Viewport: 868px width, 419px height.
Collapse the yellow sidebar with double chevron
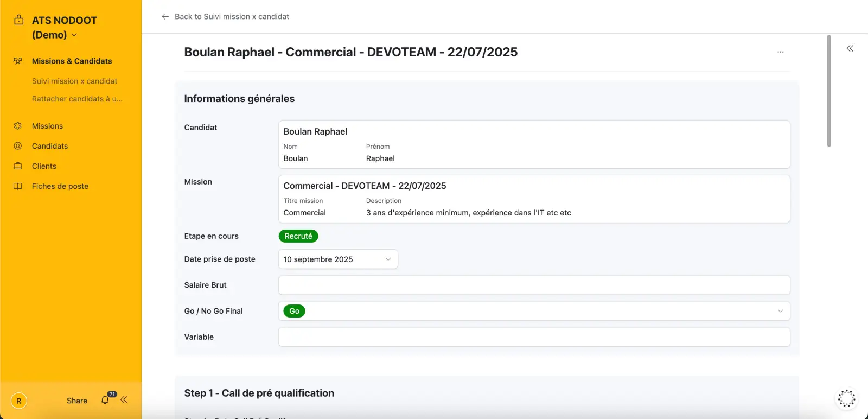[x=124, y=399]
